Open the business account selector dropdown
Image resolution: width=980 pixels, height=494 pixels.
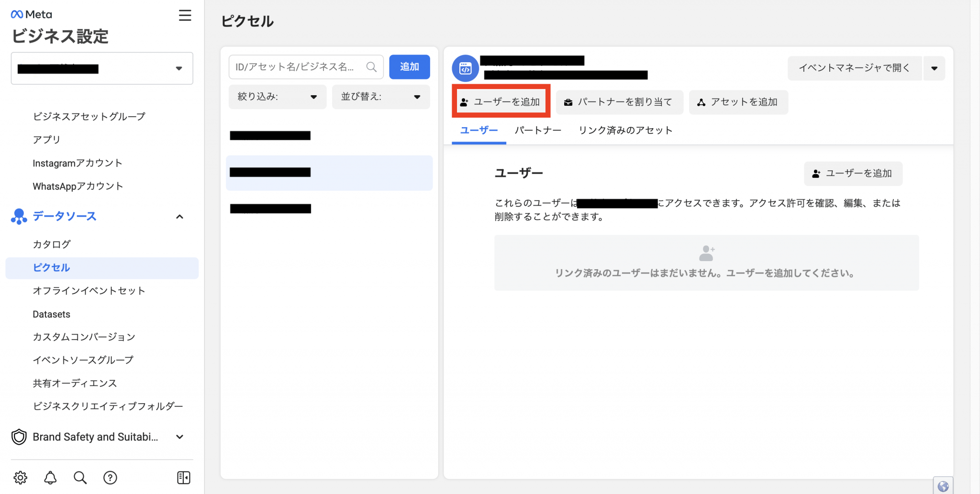(102, 68)
